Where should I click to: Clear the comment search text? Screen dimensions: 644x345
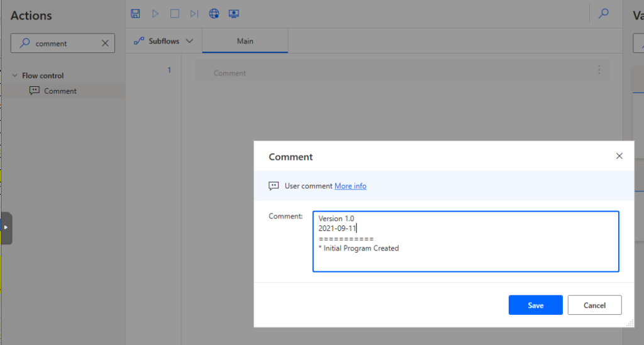click(x=105, y=43)
